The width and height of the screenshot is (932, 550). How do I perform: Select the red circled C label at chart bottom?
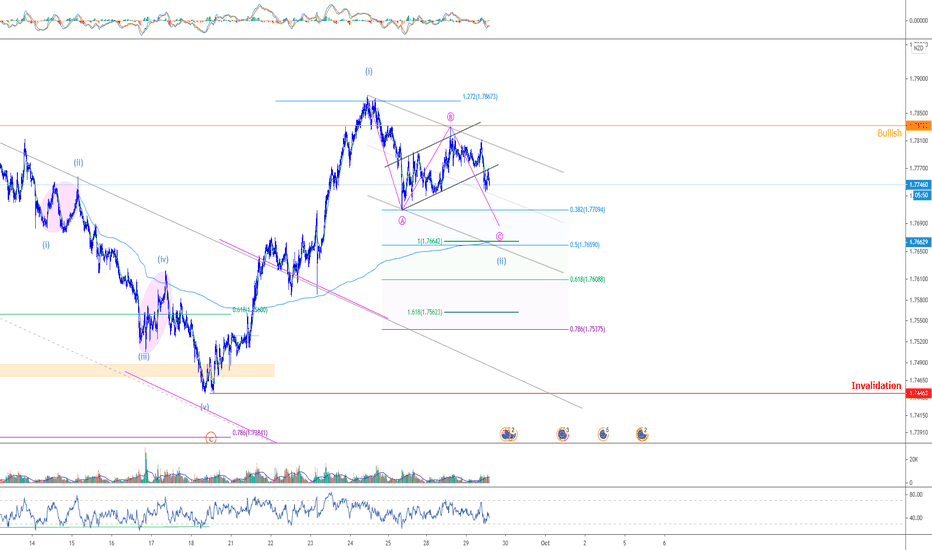click(210, 438)
